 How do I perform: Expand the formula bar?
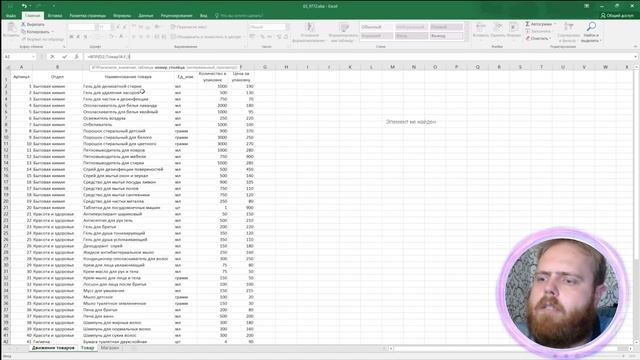click(635, 57)
